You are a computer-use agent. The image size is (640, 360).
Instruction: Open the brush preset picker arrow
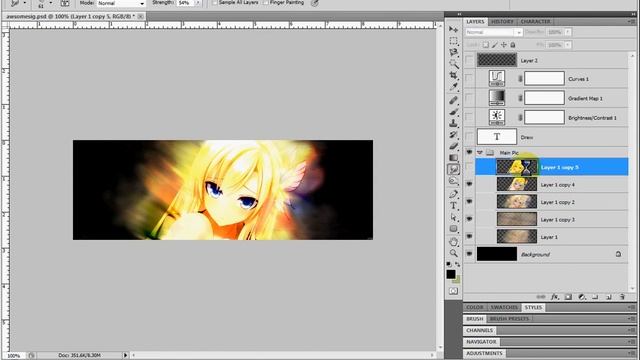(x=51, y=3)
